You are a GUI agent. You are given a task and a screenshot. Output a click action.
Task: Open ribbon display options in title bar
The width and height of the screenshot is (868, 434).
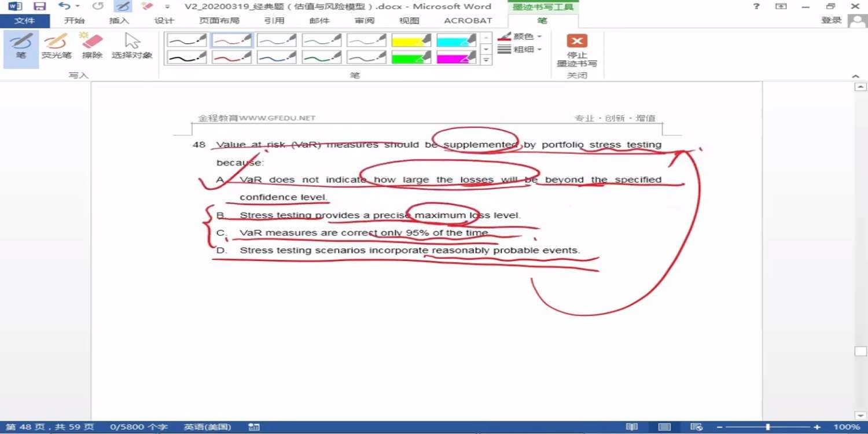[781, 6]
